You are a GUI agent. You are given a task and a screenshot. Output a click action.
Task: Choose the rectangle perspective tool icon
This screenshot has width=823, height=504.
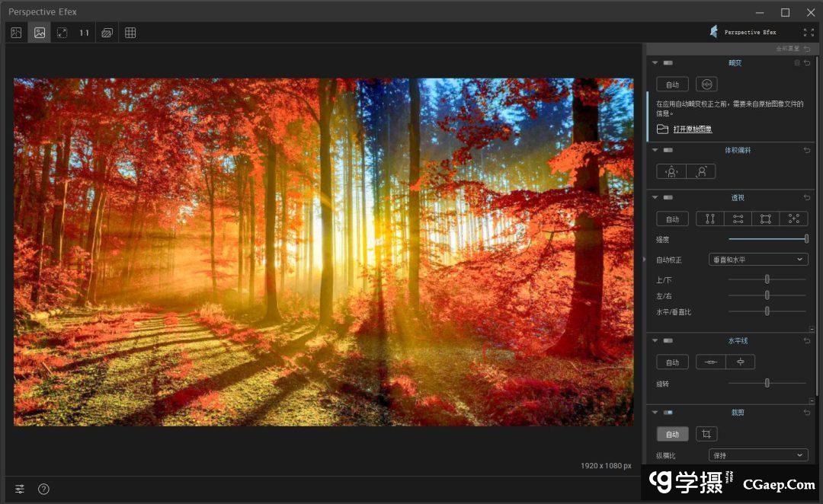(x=765, y=219)
